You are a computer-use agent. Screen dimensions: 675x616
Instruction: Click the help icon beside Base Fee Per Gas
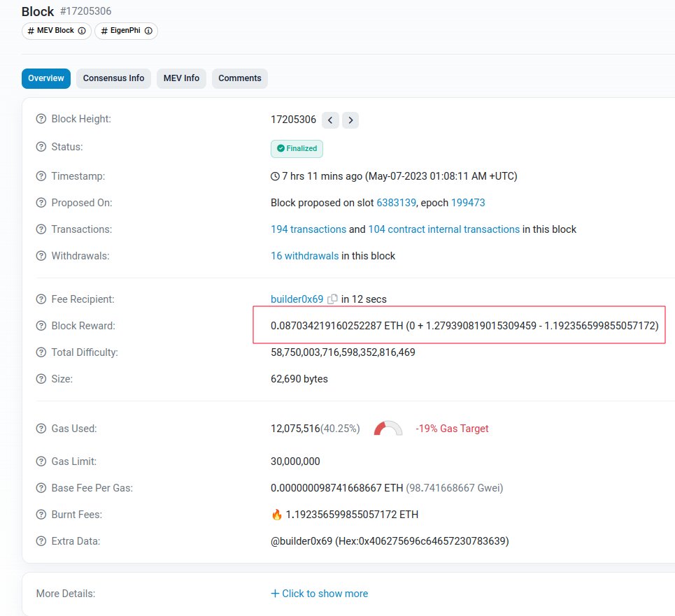(41, 488)
